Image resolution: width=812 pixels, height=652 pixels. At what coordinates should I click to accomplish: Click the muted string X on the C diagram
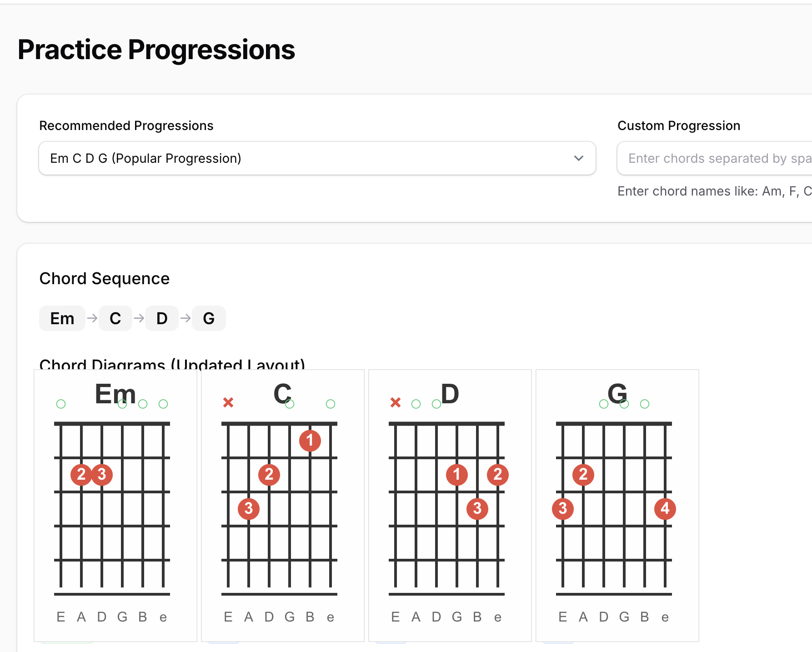tap(228, 402)
